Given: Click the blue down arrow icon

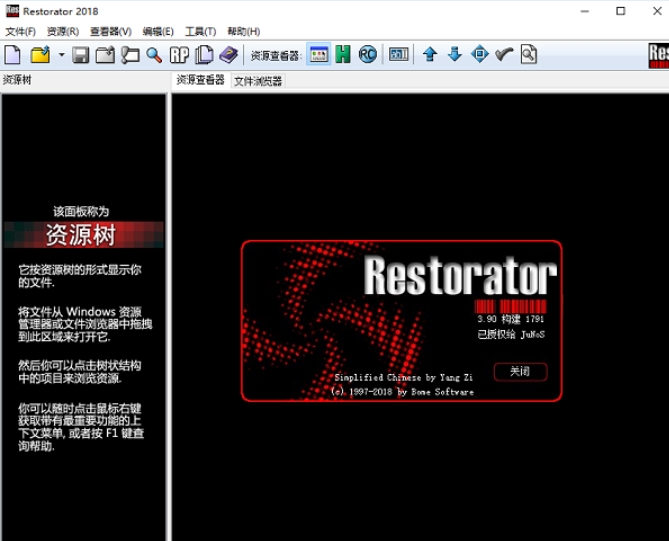Looking at the screenshot, I should point(455,55).
